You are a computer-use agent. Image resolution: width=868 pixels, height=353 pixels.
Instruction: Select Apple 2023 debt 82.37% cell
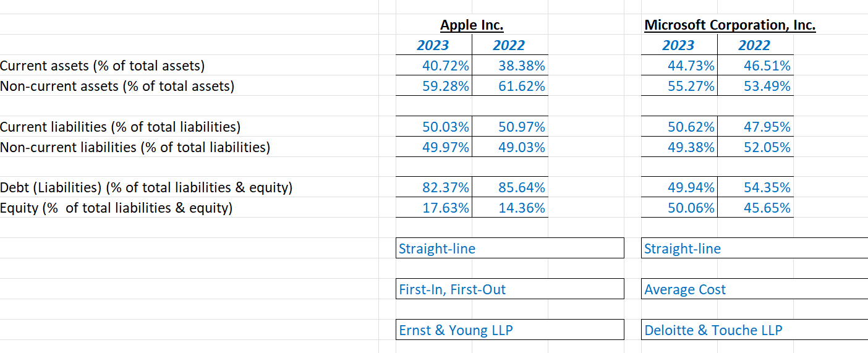pos(434,187)
